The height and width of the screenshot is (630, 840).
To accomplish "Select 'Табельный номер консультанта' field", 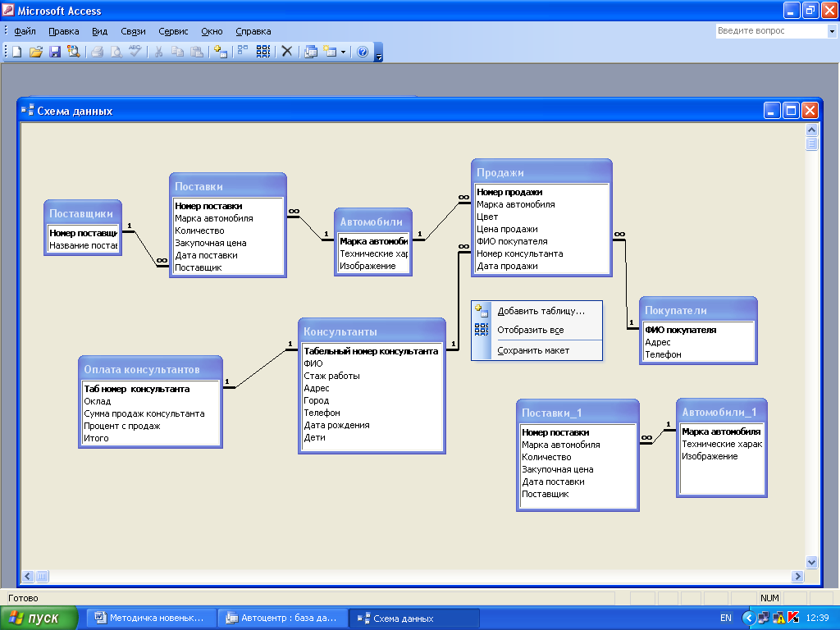I will pyautogui.click(x=371, y=351).
